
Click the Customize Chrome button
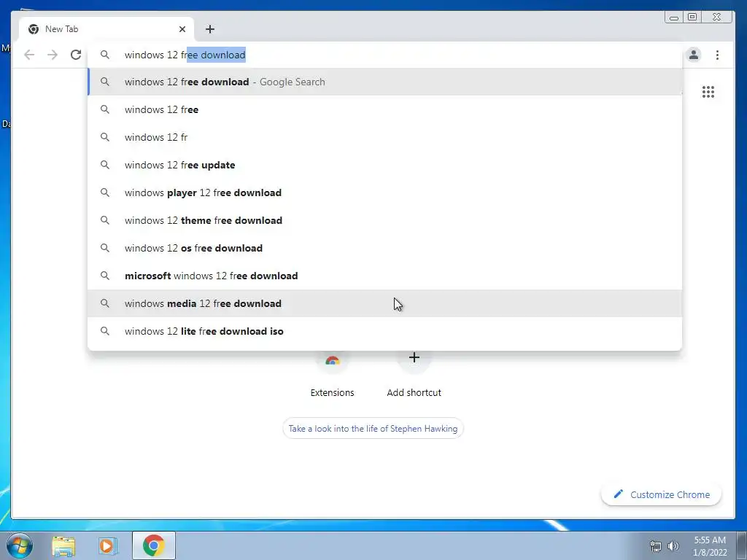661,494
